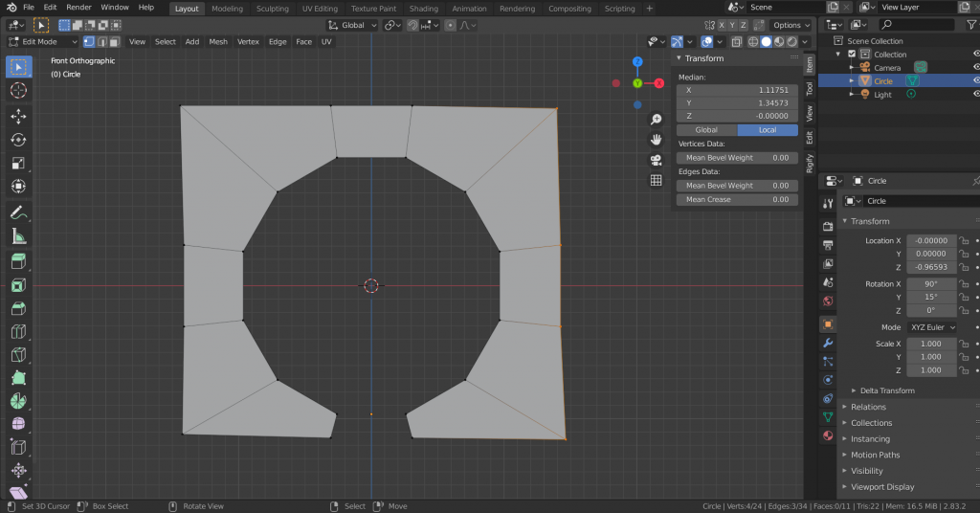Open the Tool sidebar tab
This screenshot has height=513, width=980.
click(810, 89)
